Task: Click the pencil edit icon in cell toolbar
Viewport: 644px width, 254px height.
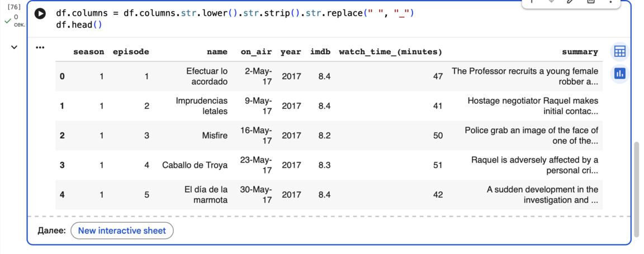Action: coord(570,2)
